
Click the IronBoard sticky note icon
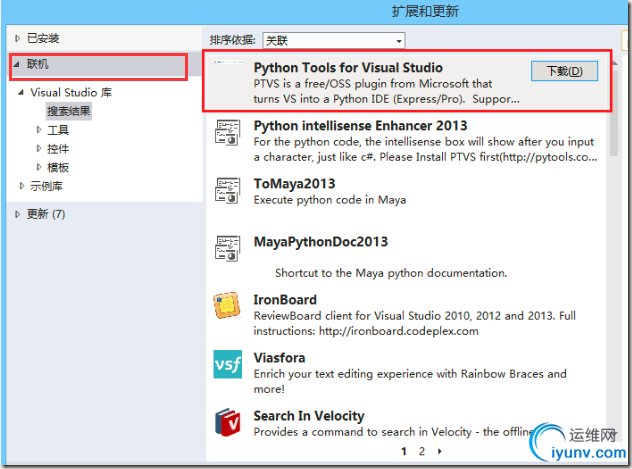click(227, 305)
